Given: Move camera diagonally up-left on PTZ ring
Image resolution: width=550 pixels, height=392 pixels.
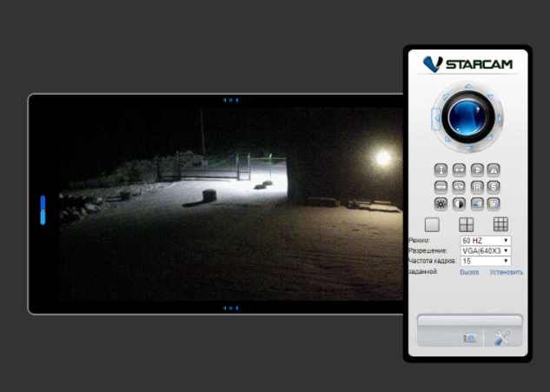Looking at the screenshot, I should [x=447, y=96].
